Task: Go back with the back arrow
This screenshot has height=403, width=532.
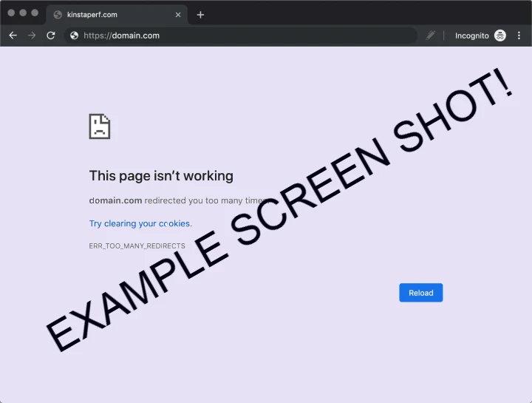Action: [x=13, y=35]
